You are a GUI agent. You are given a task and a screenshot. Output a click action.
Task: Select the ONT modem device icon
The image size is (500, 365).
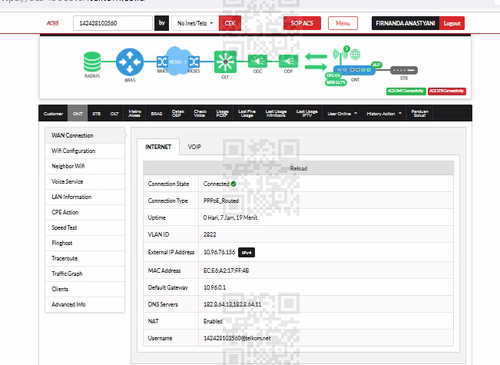click(x=354, y=70)
